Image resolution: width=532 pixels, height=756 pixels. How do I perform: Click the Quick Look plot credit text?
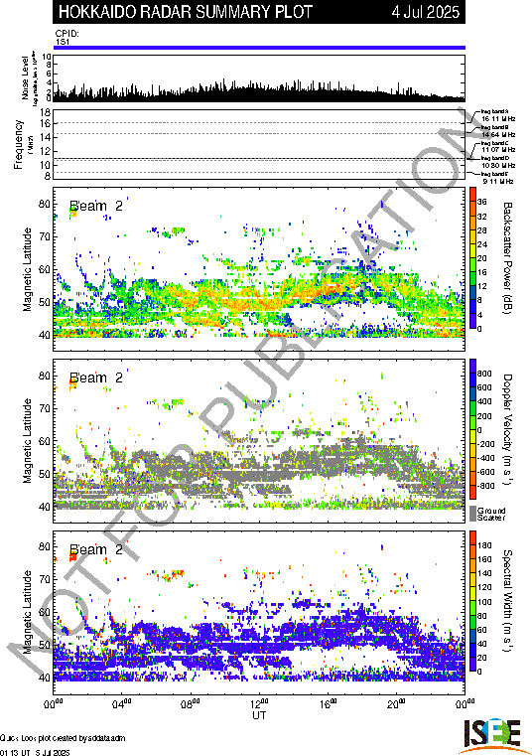coord(63,738)
